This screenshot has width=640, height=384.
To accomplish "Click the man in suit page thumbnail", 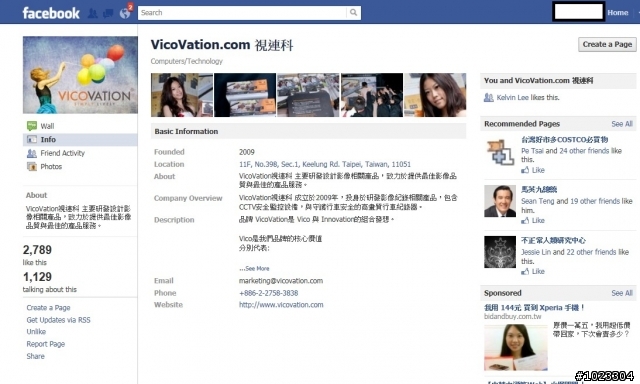I will point(500,201).
